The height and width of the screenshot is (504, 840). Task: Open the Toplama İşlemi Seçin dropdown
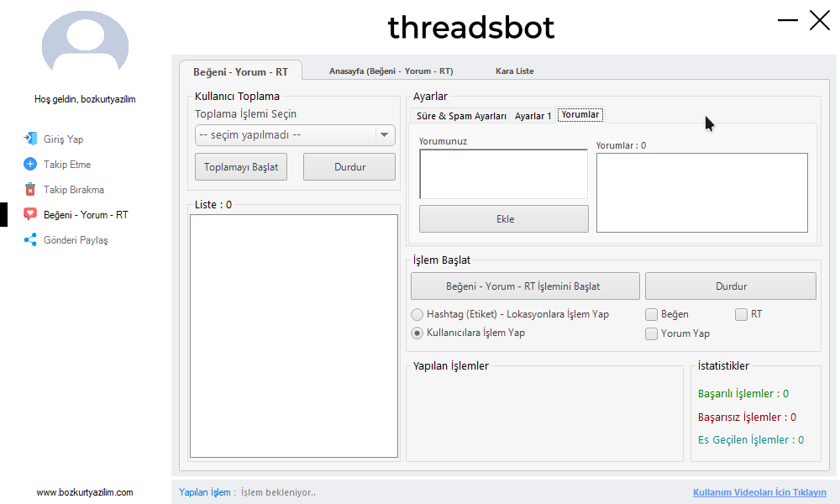point(295,135)
